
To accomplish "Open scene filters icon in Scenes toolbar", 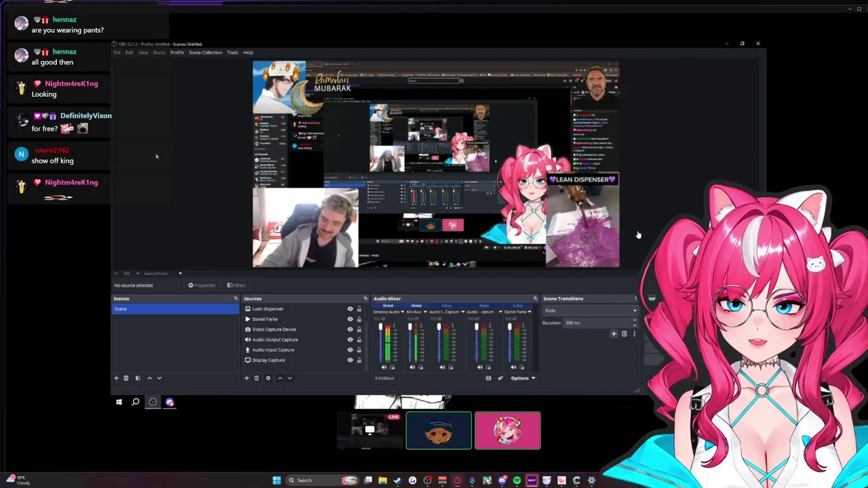I will click(x=138, y=378).
